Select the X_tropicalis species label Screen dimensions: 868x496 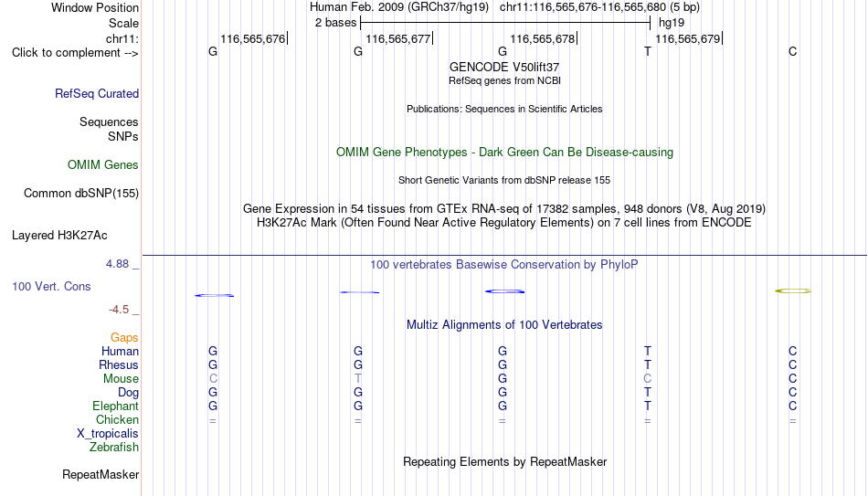click(108, 434)
